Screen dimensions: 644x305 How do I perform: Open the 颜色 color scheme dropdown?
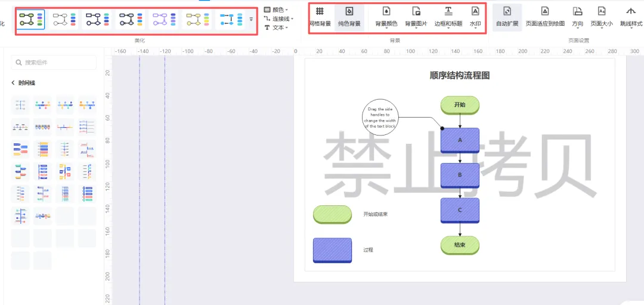point(276,10)
